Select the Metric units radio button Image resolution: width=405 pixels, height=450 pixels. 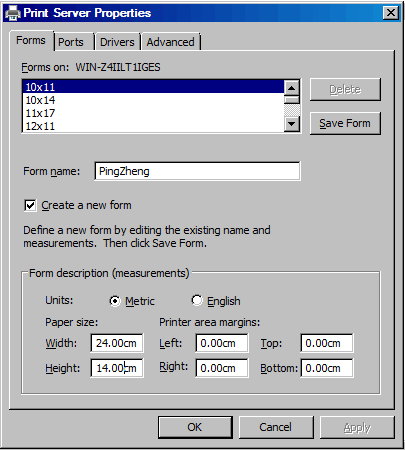pyautogui.click(x=115, y=301)
